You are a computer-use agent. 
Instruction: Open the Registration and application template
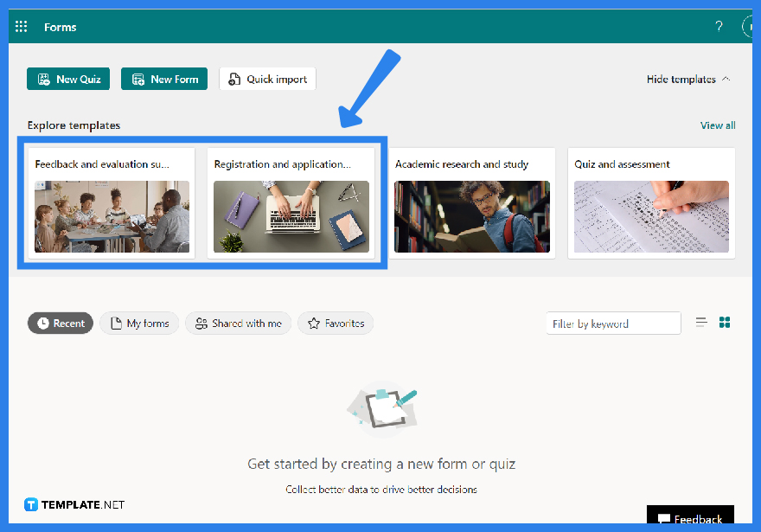[291, 203]
